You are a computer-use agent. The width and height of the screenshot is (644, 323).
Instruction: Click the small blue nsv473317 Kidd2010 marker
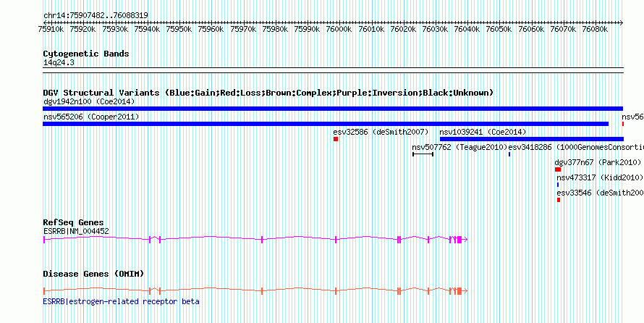tap(558, 185)
